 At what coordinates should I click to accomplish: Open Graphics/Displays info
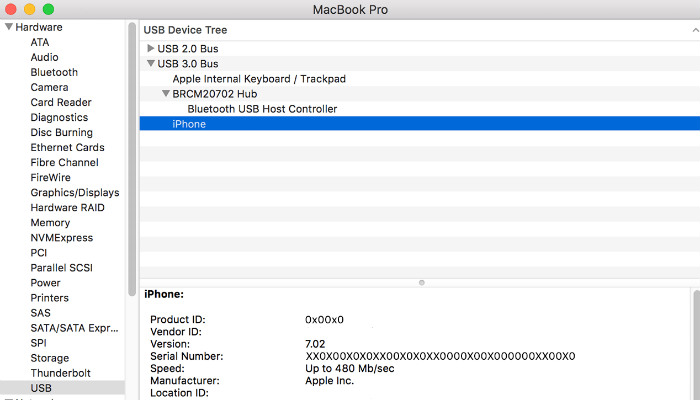pyautogui.click(x=75, y=192)
